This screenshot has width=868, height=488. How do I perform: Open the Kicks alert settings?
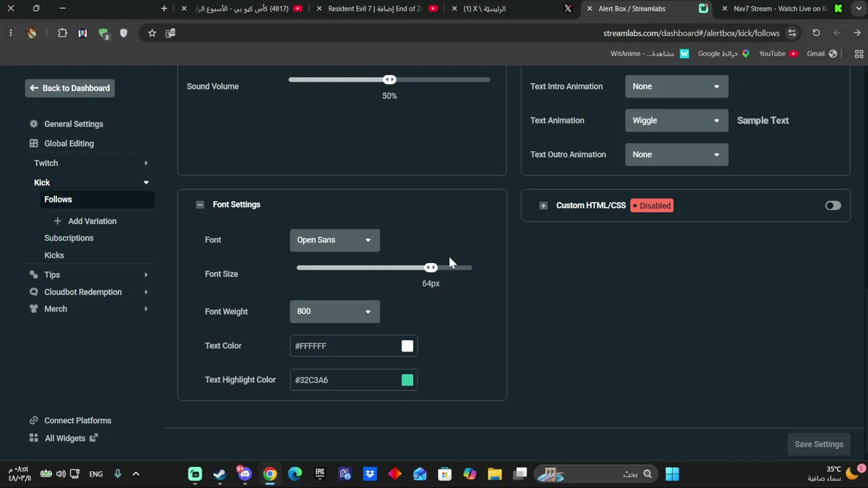tap(54, 256)
